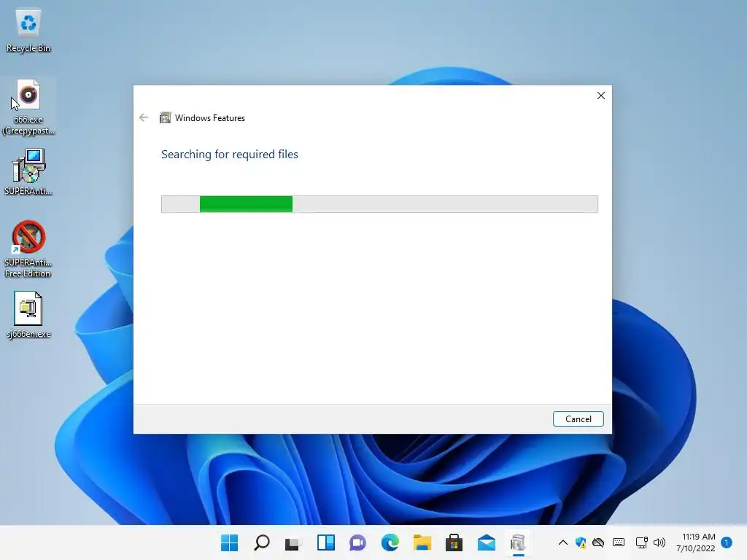Image resolution: width=747 pixels, height=560 pixels.
Task: Open the notification count badge
Action: pos(727,542)
